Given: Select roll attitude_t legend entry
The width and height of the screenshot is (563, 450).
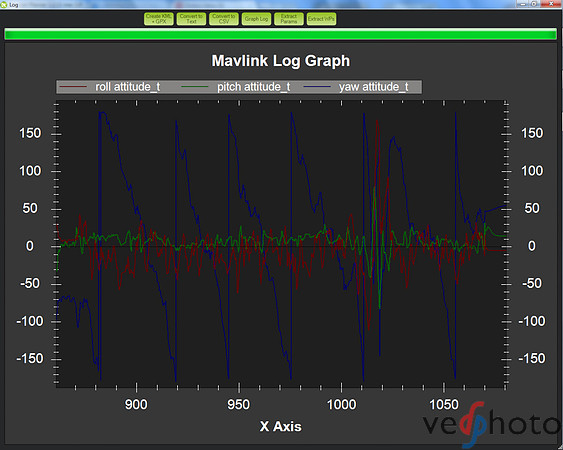Looking at the screenshot, I should coord(110,87).
